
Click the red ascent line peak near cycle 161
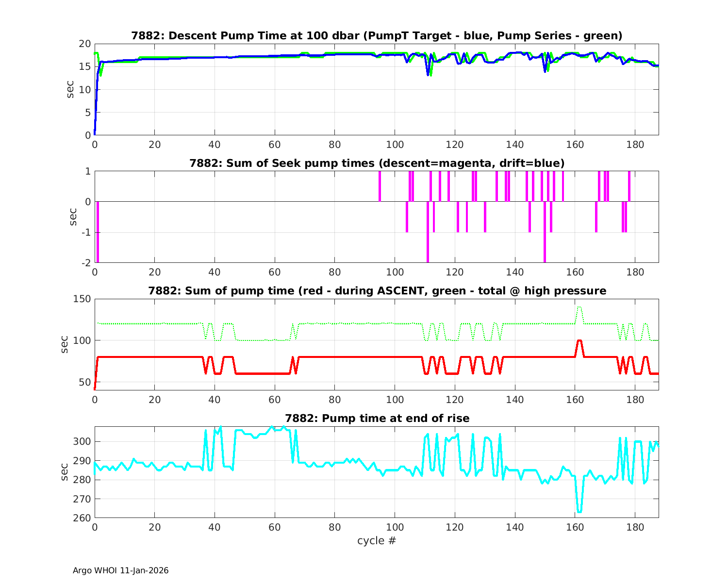(579, 341)
